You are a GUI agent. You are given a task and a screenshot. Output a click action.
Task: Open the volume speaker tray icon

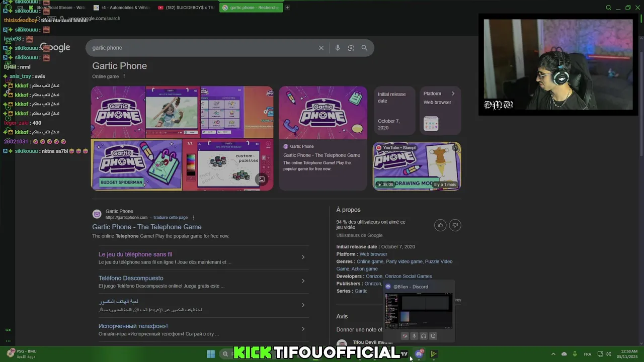[x=608, y=354]
